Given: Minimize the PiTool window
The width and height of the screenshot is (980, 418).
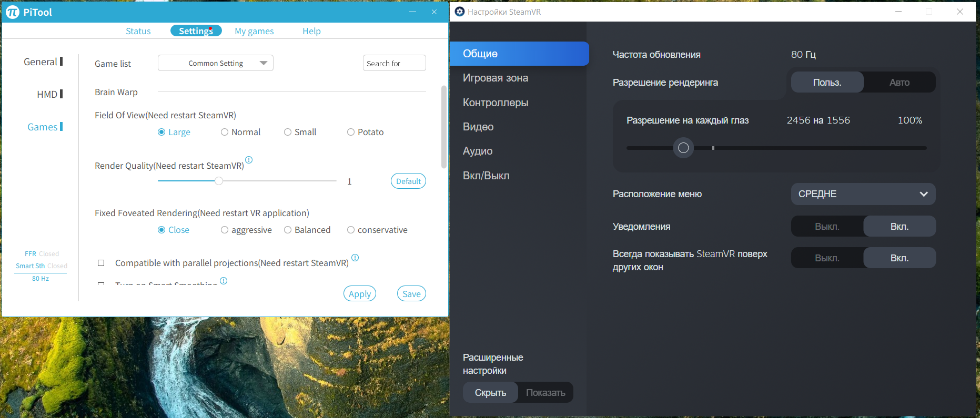Looking at the screenshot, I should click(412, 12).
